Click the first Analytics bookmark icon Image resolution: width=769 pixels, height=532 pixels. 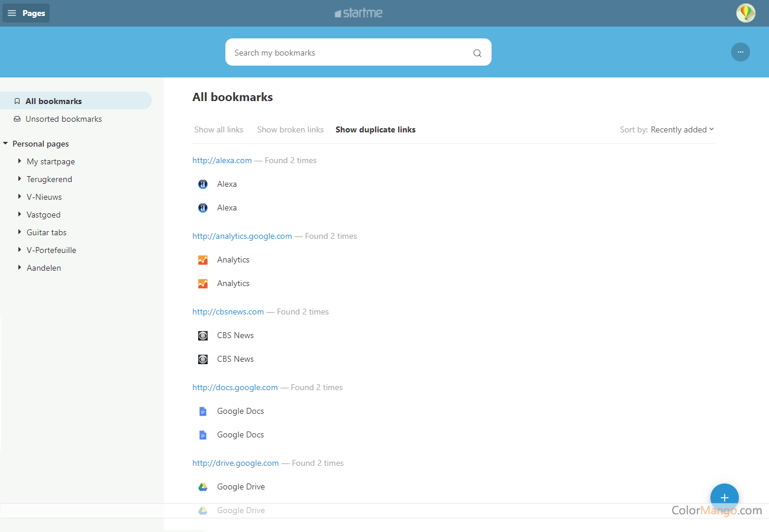coord(203,260)
